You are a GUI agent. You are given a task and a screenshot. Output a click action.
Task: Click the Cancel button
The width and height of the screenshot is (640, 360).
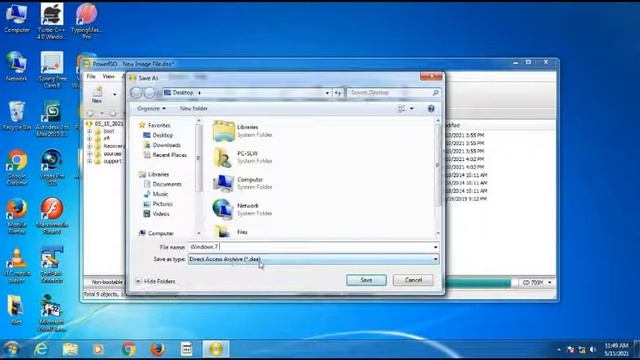[413, 280]
